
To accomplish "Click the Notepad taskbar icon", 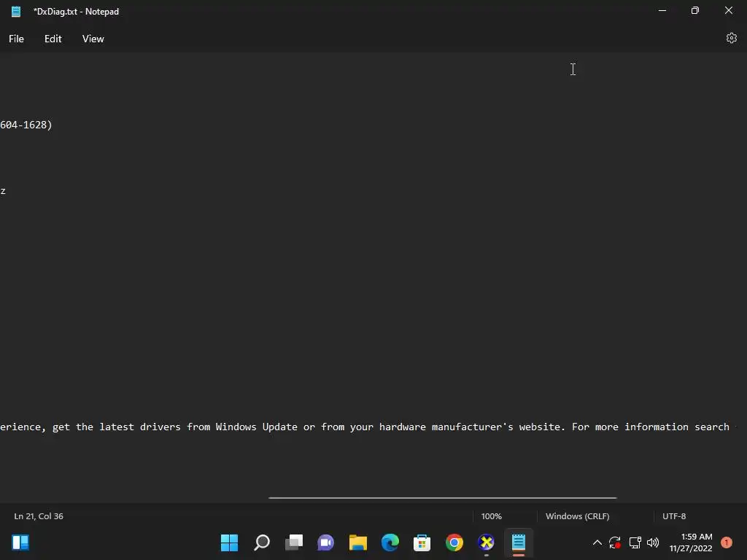I will (x=519, y=542).
